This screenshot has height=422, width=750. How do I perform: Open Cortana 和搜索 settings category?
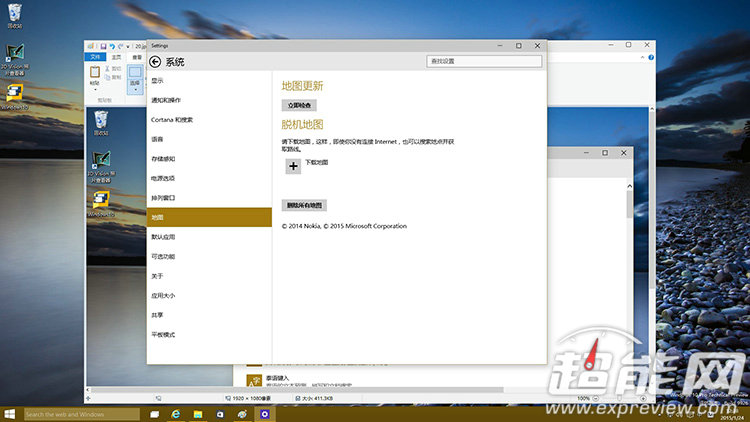[172, 120]
